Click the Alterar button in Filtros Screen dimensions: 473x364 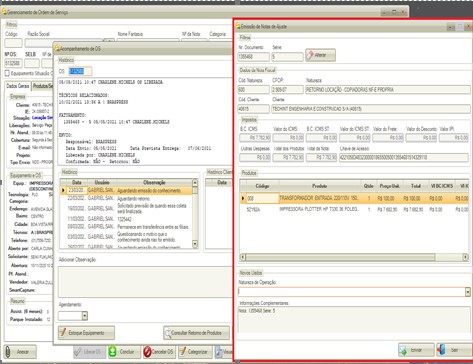(x=320, y=55)
